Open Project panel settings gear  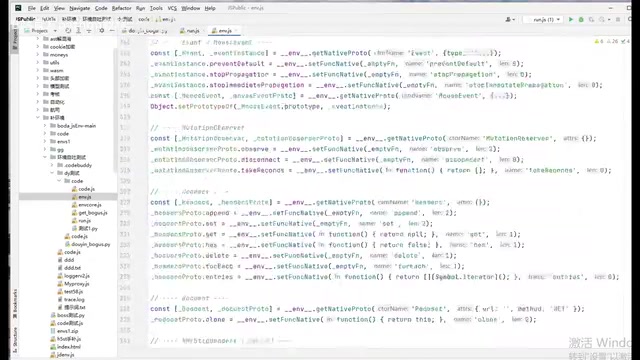pos(102,31)
